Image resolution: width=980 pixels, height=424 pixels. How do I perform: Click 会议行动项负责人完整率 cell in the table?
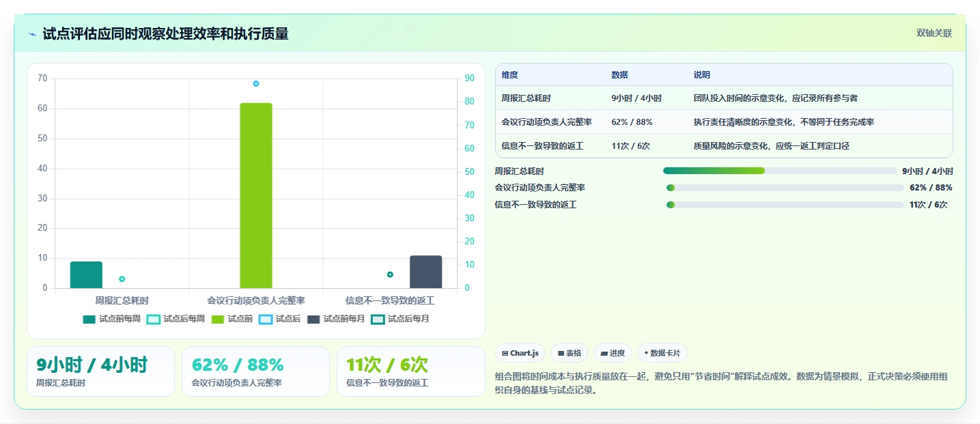tap(546, 122)
